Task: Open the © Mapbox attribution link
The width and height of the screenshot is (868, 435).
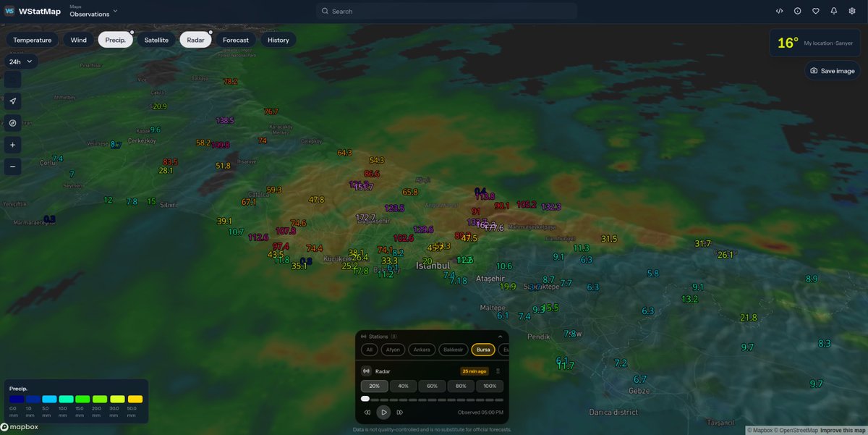Action: point(759,431)
